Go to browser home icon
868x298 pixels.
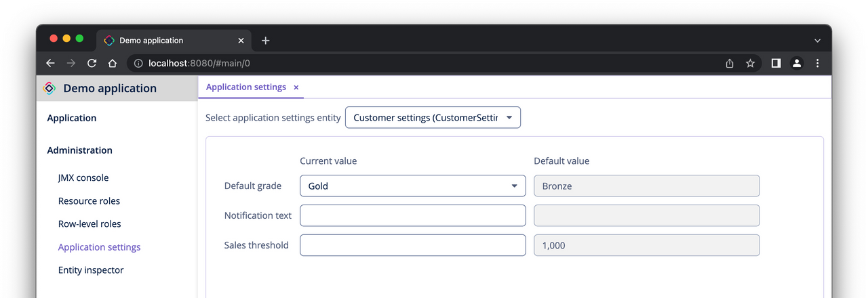pyautogui.click(x=113, y=63)
